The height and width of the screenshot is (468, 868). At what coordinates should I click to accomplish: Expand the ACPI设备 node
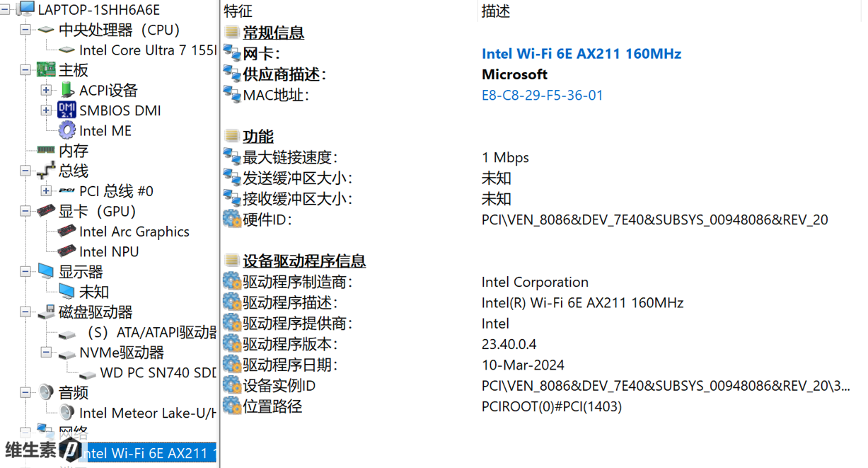[x=46, y=91]
